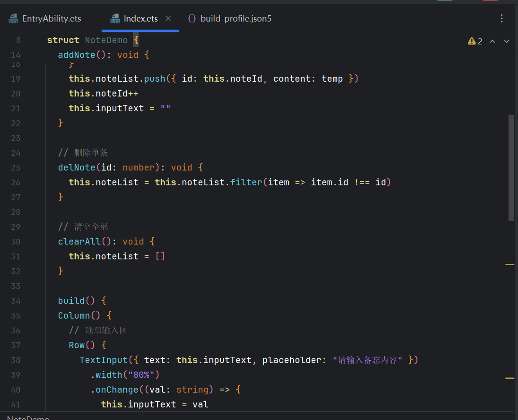Click the Index.ets tab file icon
This screenshot has width=518, height=420.
[115, 19]
